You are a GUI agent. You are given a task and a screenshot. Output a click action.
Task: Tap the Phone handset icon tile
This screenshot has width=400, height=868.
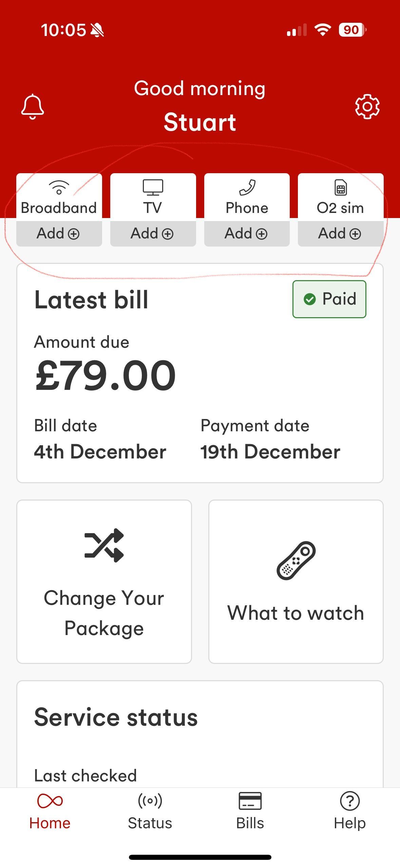tap(247, 196)
